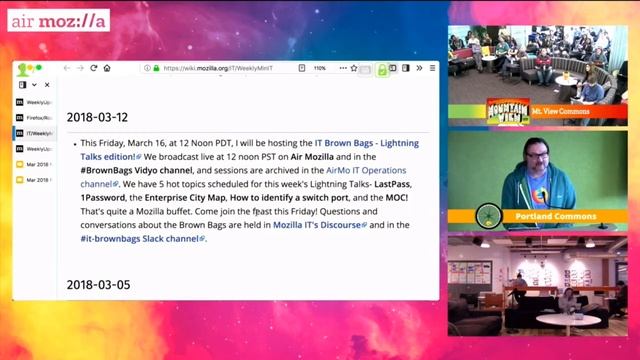
Task: Select the Mt. View Commons video feed
Action: pyautogui.click(x=538, y=76)
